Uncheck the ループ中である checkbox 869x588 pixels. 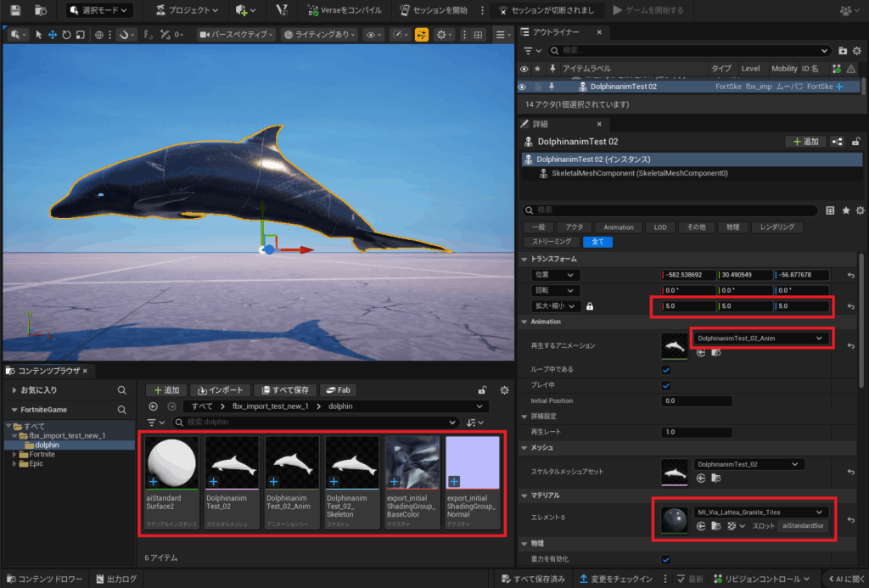coord(666,370)
